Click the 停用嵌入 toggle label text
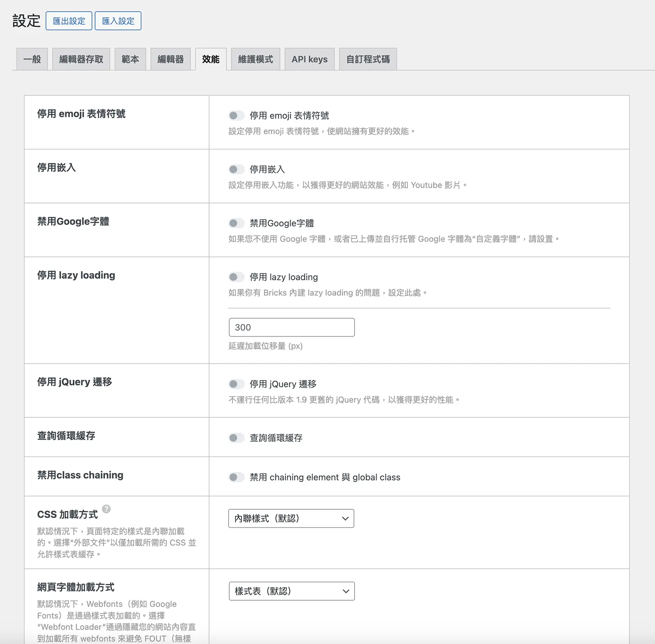The height and width of the screenshot is (644, 655). point(267,169)
